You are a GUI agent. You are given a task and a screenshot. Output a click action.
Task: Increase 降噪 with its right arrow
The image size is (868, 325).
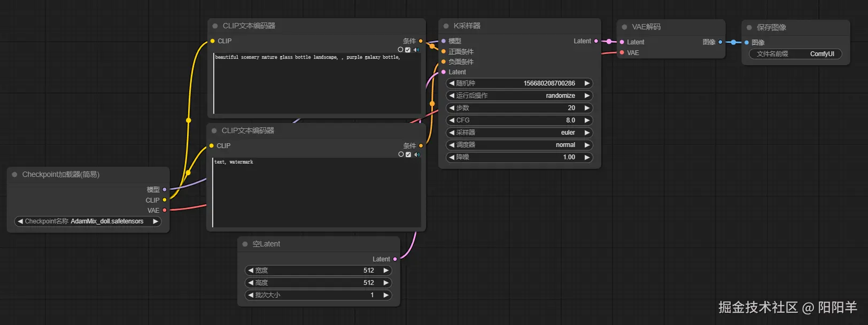pos(587,157)
